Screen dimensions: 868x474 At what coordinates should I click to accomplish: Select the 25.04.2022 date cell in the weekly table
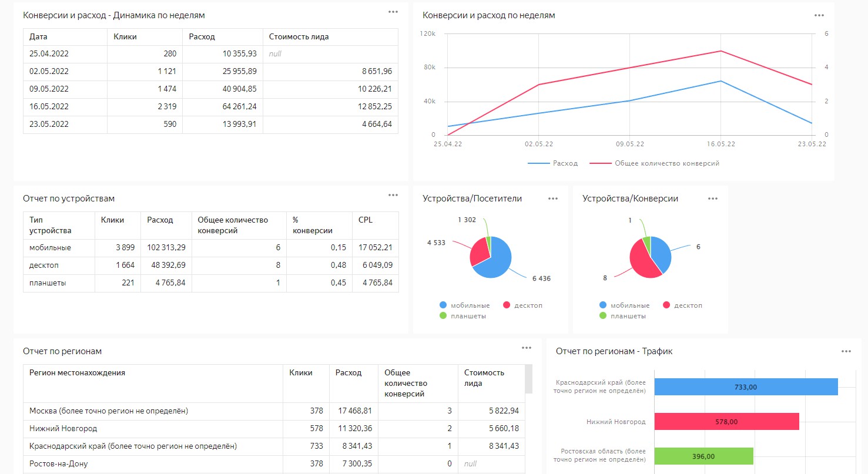coord(65,54)
